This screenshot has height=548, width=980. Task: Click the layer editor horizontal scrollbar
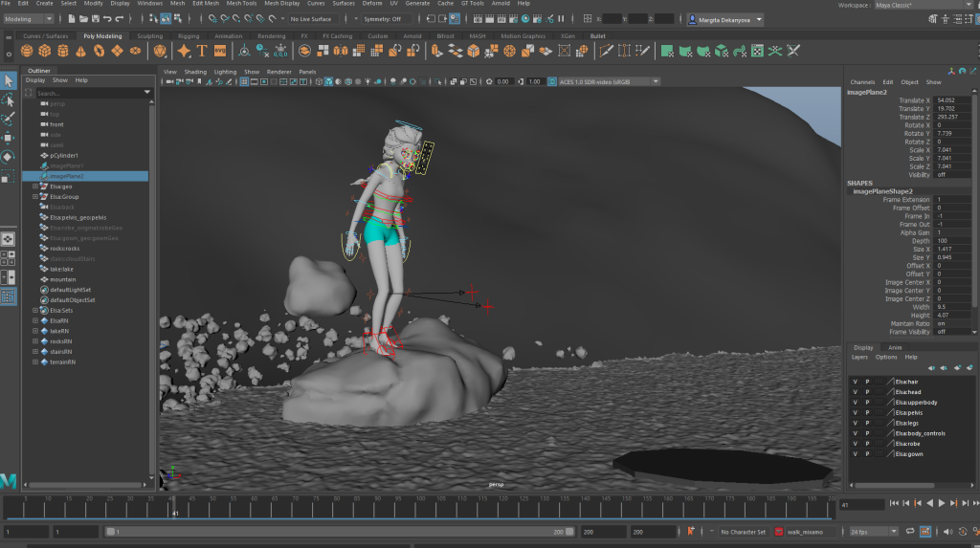[x=895, y=485]
